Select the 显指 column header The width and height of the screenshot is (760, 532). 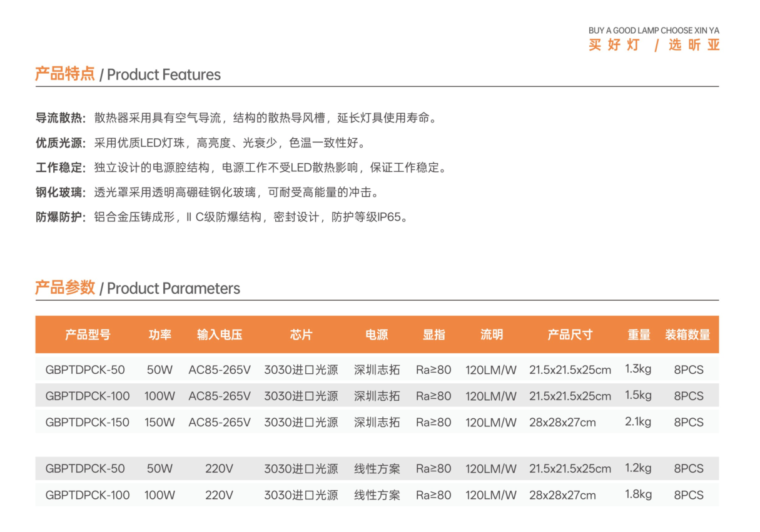point(433,334)
